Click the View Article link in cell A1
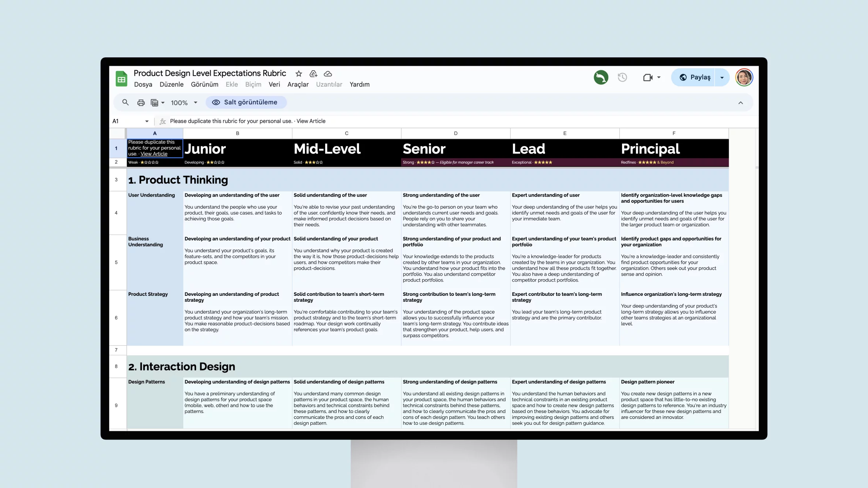The width and height of the screenshot is (868, 488). (154, 154)
